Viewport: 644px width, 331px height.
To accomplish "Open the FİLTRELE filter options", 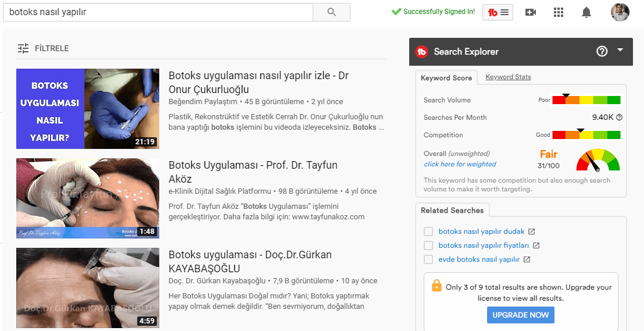I will [44, 48].
